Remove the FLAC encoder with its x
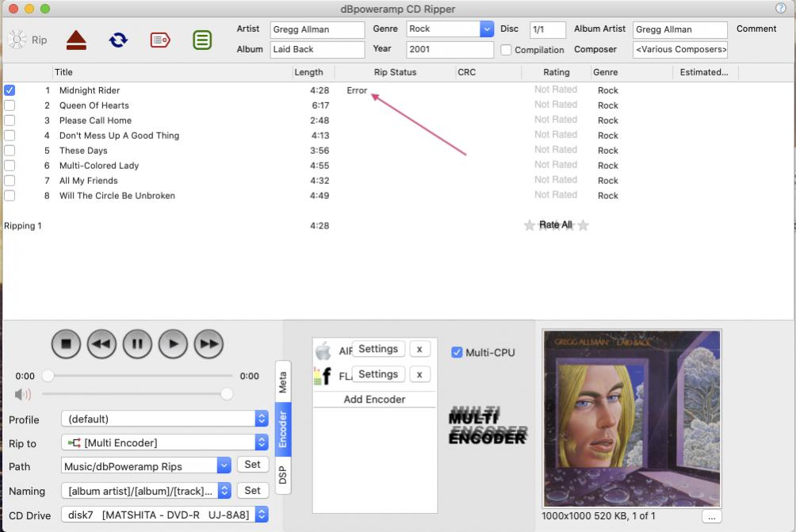This screenshot has width=796, height=532. (x=419, y=375)
